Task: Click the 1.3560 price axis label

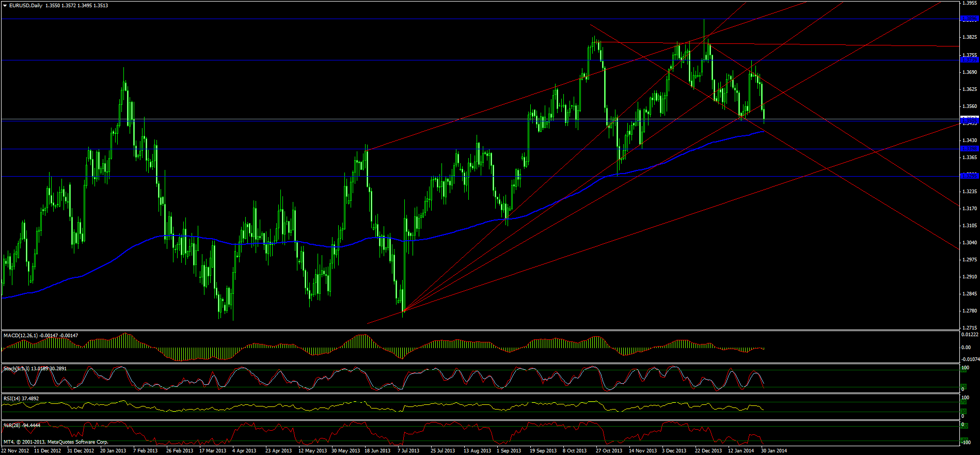Action: (x=970, y=106)
